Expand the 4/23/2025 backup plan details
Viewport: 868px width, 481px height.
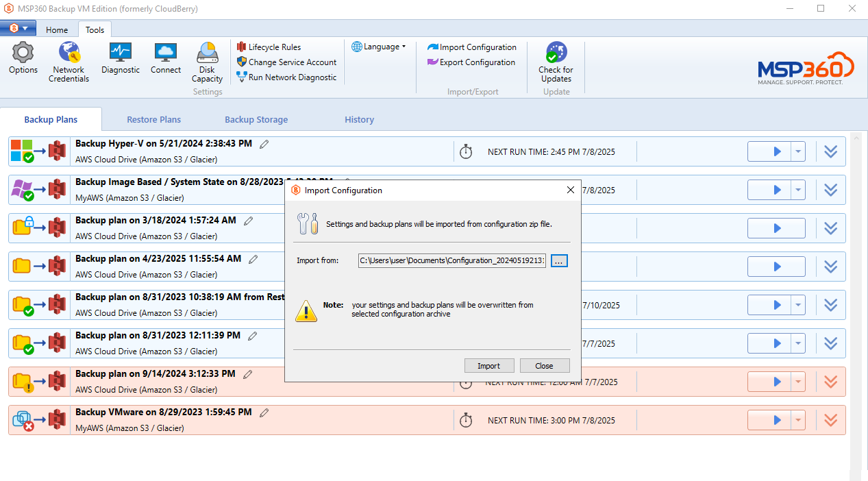point(831,267)
